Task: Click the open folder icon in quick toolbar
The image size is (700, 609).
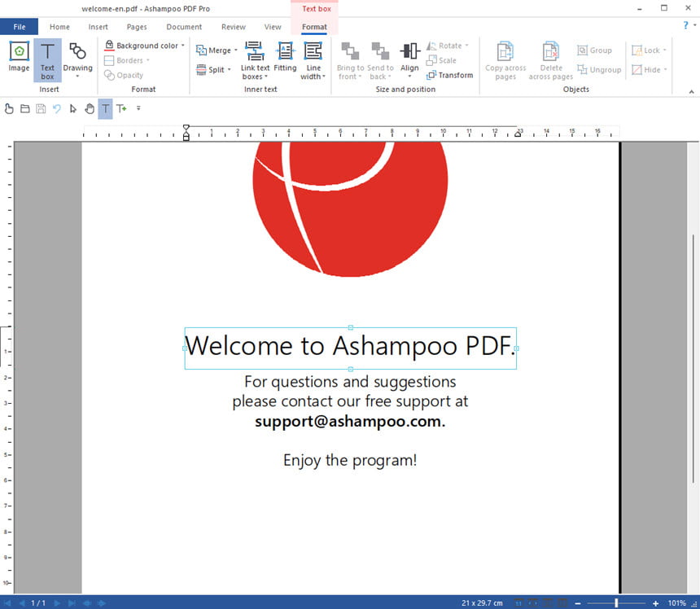Action: (x=25, y=108)
